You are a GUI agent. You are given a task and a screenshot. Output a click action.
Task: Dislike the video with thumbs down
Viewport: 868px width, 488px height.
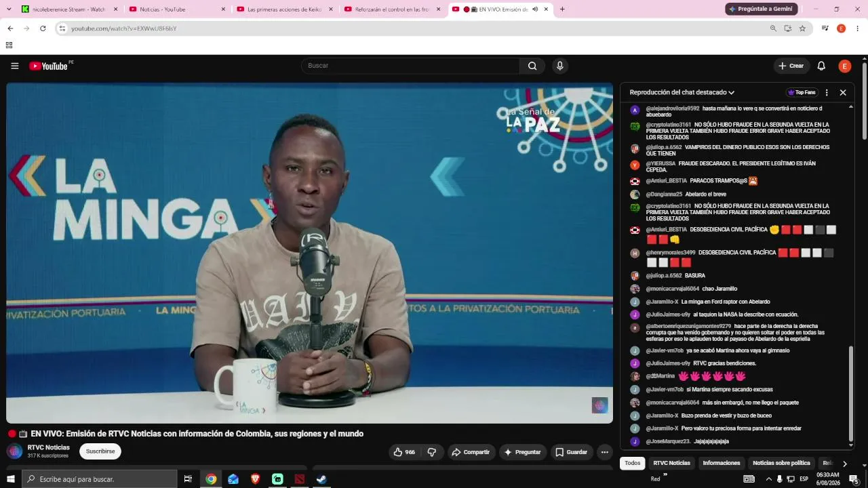pyautogui.click(x=432, y=452)
